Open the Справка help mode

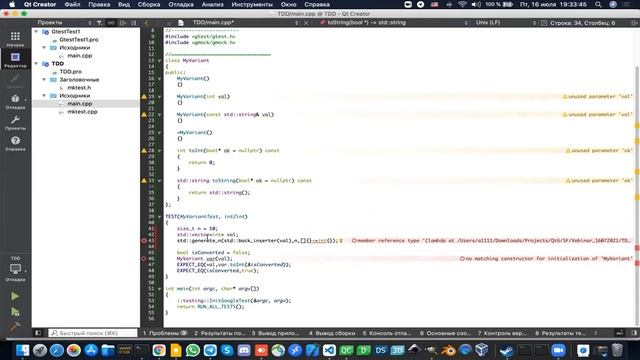15,143
